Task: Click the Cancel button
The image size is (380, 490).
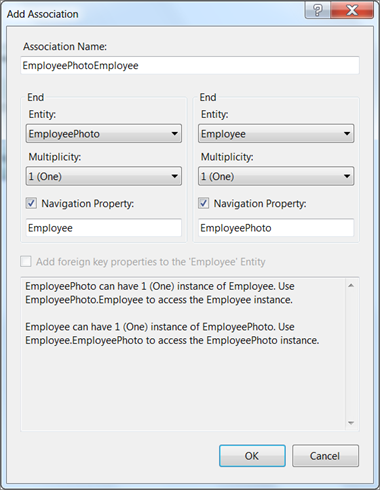Action: point(325,456)
